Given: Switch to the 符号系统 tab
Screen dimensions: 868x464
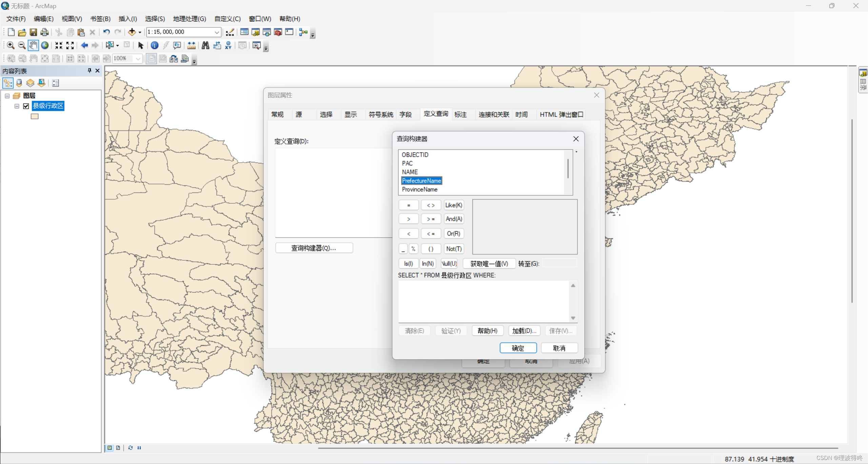Looking at the screenshot, I should 381,115.
